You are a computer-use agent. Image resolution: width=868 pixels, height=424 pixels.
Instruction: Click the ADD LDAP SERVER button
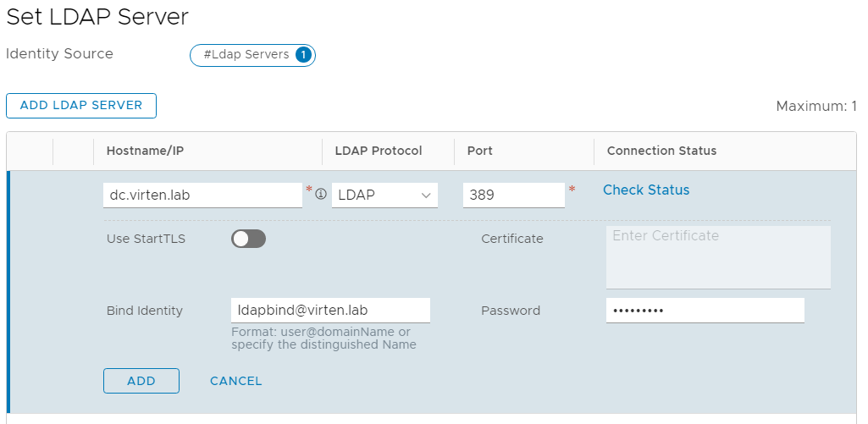pyautogui.click(x=81, y=105)
